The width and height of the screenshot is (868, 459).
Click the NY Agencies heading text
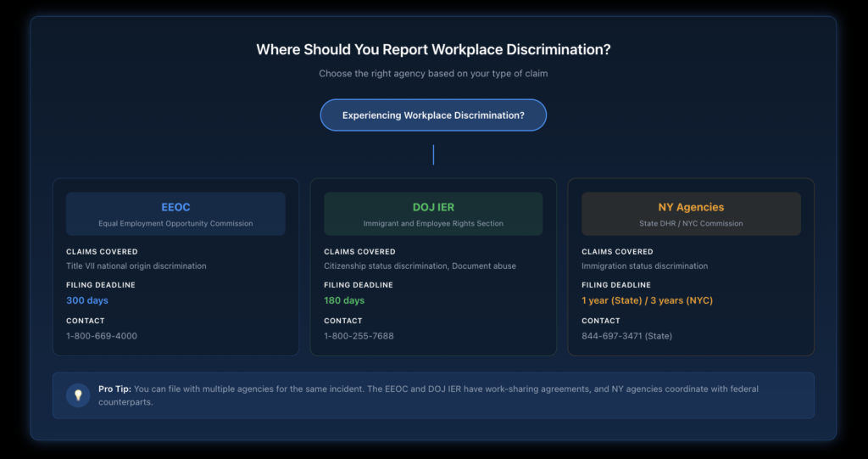pos(691,207)
